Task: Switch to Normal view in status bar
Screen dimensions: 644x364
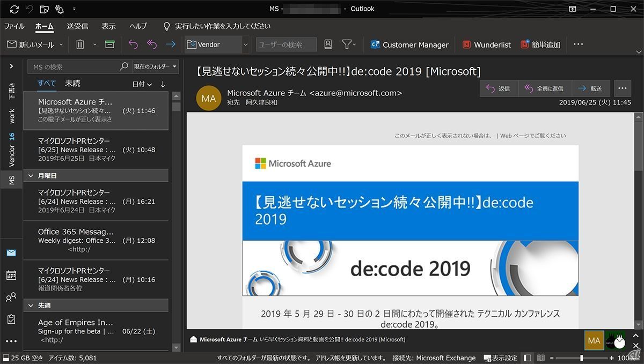Action: tap(528, 358)
